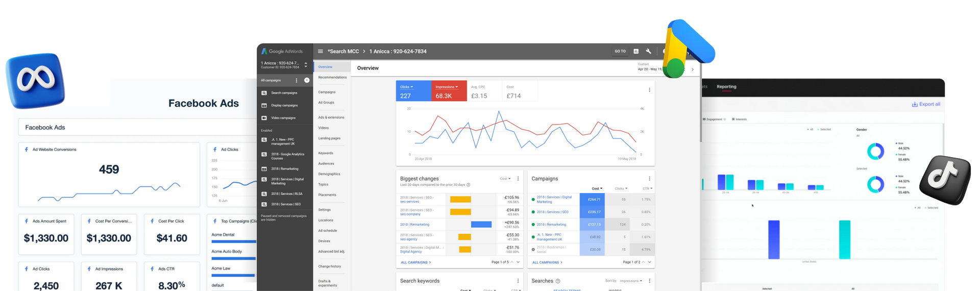Select the Avg. CPC metric tile
The height and width of the screenshot is (291, 980).
484,91
